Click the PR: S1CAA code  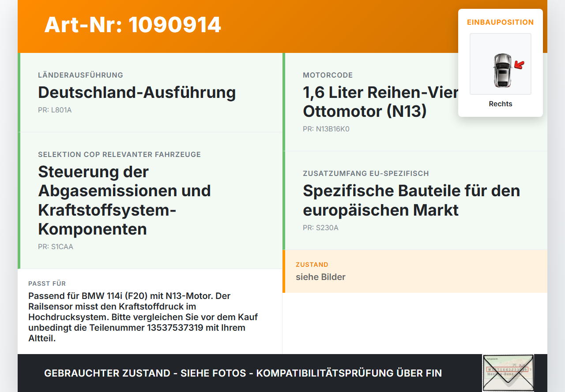pos(56,247)
